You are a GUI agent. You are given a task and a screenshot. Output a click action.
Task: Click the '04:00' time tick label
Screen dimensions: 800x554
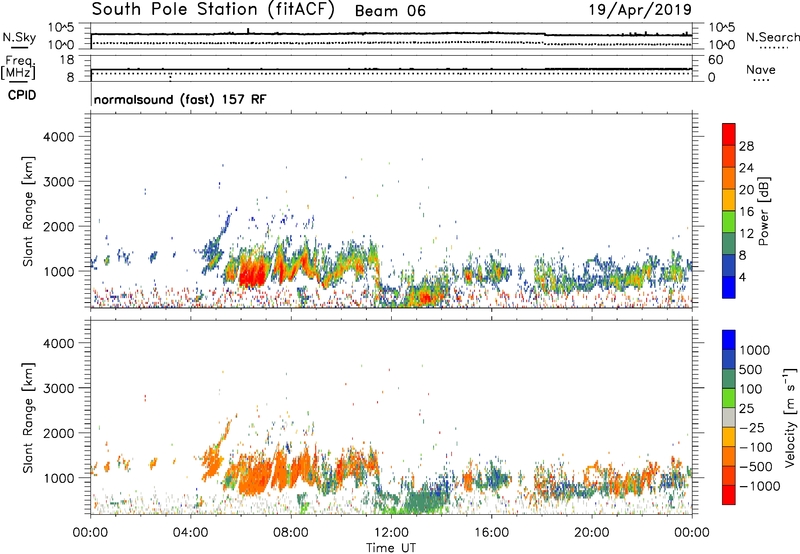pyautogui.click(x=190, y=533)
